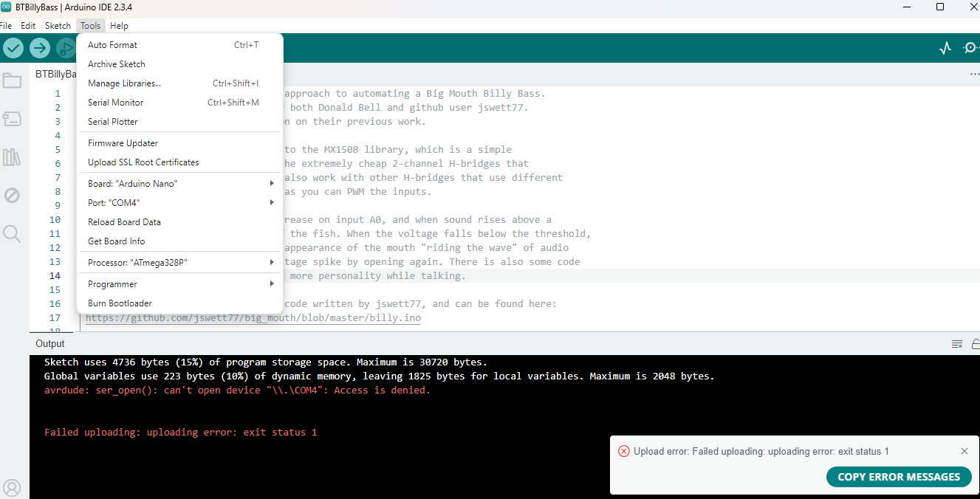Click the user account icon at bottom-left
The width and height of the screenshot is (980, 499).
point(12,488)
